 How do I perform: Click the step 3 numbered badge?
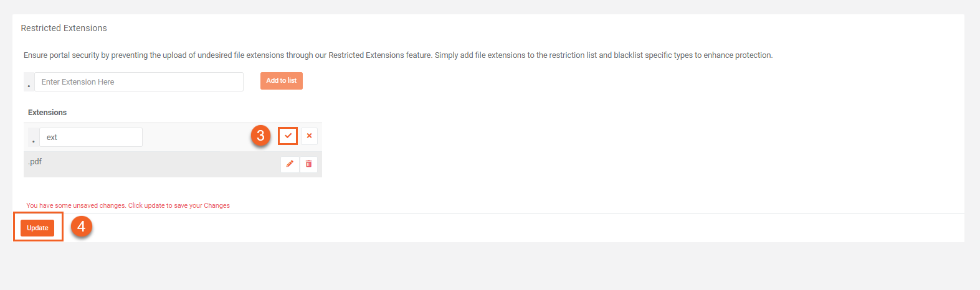pos(261,136)
